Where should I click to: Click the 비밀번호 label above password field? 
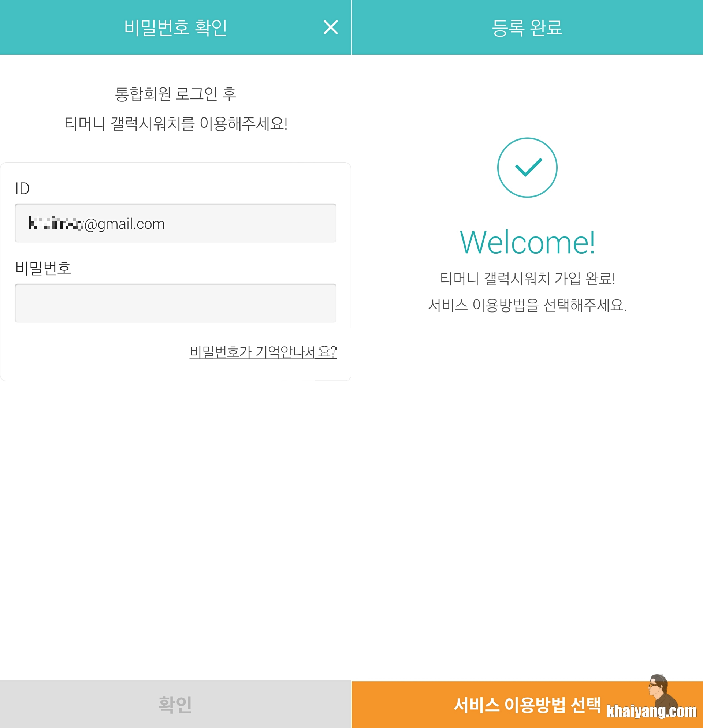[x=43, y=268]
